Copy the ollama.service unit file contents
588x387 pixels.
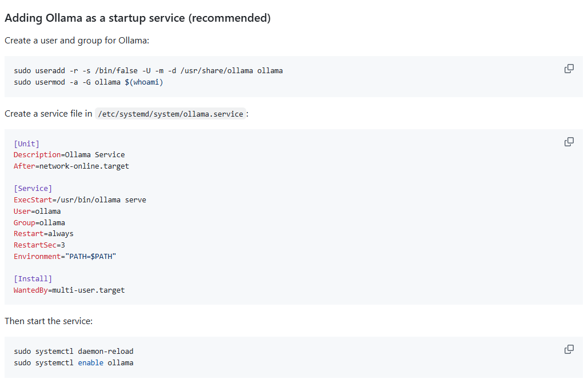tap(569, 142)
